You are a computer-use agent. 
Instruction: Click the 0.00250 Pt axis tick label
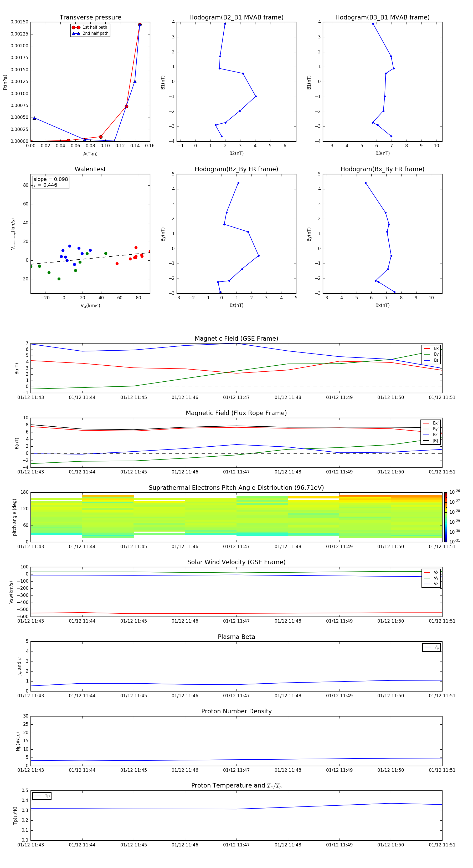coord(19,22)
